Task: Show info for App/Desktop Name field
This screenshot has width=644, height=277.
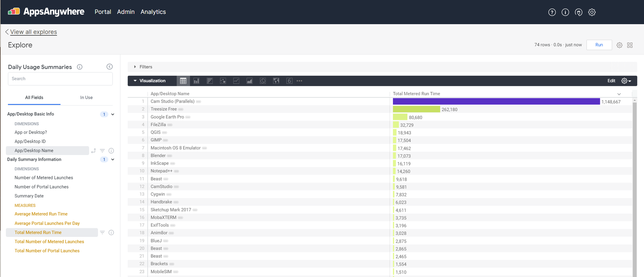Action: (x=111, y=151)
